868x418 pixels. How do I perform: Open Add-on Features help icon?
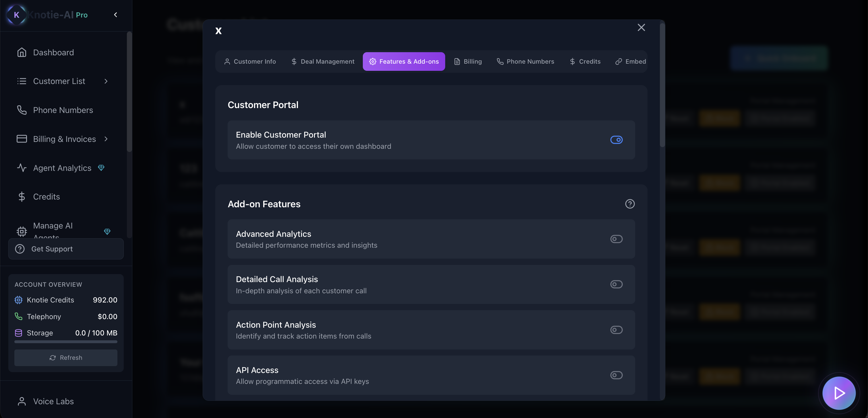(629, 204)
